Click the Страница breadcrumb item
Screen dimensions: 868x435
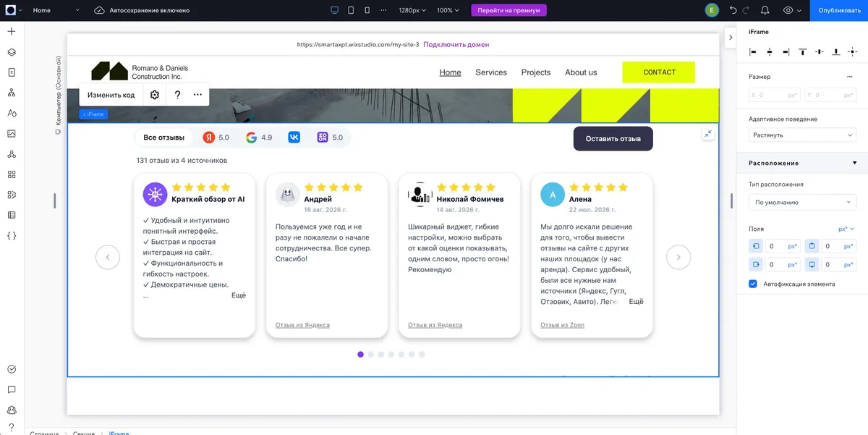[45, 433]
